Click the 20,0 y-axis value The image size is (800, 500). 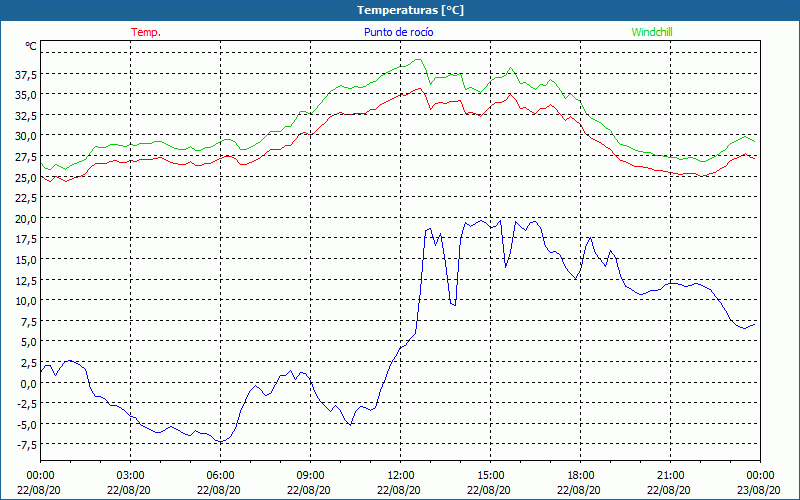pyautogui.click(x=26, y=219)
